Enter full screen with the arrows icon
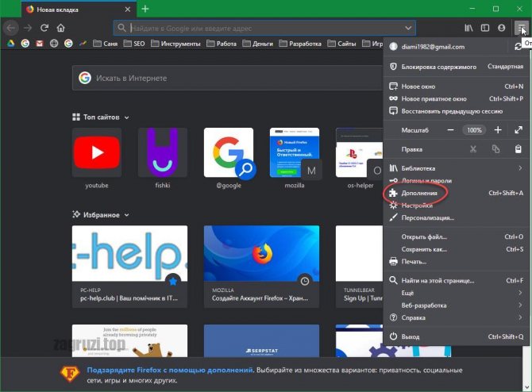The height and width of the screenshot is (392, 532). pos(518,130)
